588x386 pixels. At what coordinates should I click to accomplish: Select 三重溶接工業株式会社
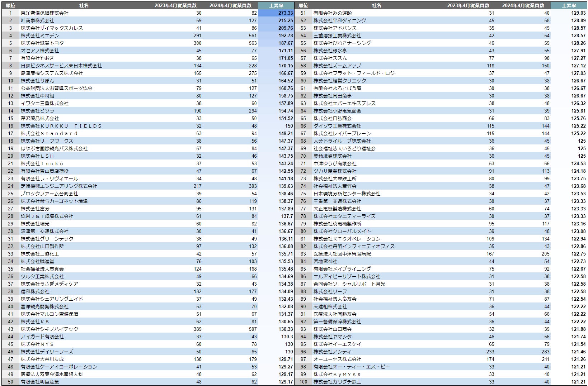pyautogui.click(x=337, y=35)
